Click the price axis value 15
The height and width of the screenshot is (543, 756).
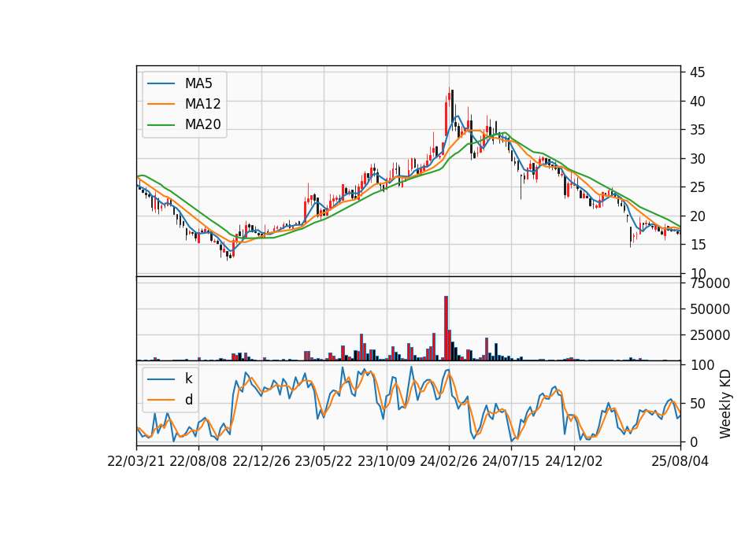697,245
